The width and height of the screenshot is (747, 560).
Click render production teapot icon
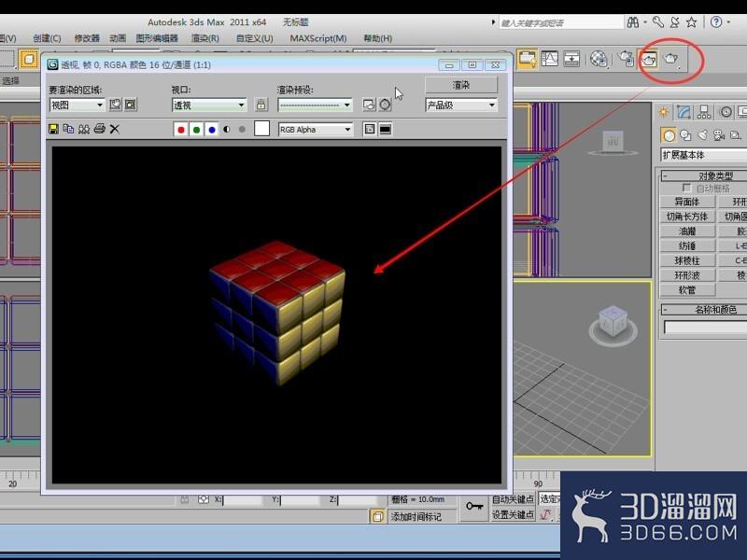coord(670,59)
